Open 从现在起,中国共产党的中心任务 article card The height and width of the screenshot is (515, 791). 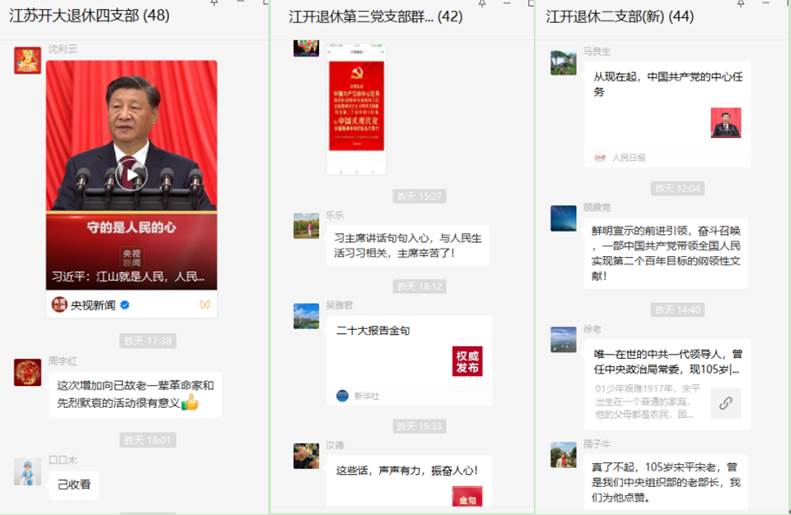(x=667, y=115)
